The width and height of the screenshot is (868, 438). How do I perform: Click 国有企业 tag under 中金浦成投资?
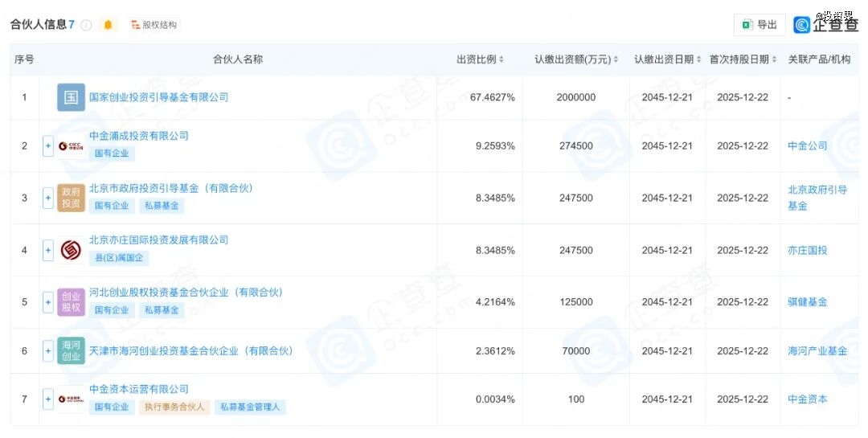pos(111,154)
